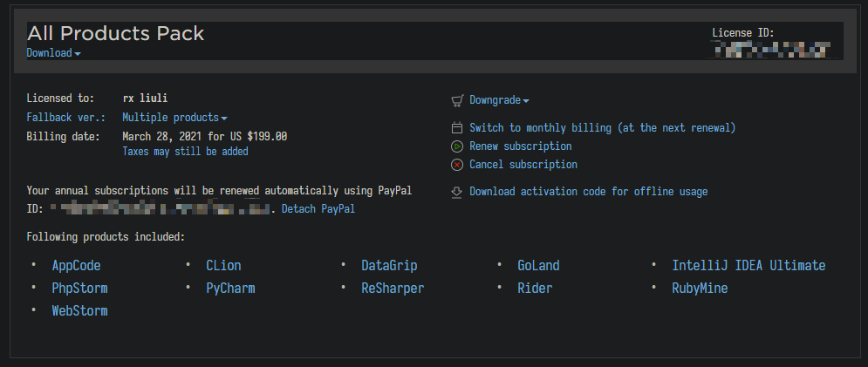Click the annual subscriptions renewed automatically text
Image resolution: width=868 pixels, height=367 pixels.
point(219,190)
